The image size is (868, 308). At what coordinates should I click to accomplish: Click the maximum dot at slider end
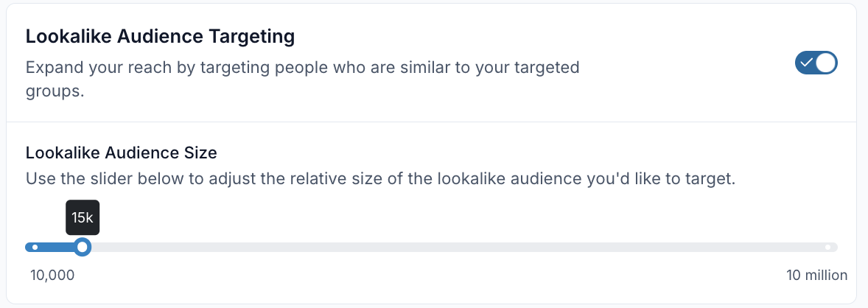tap(828, 247)
